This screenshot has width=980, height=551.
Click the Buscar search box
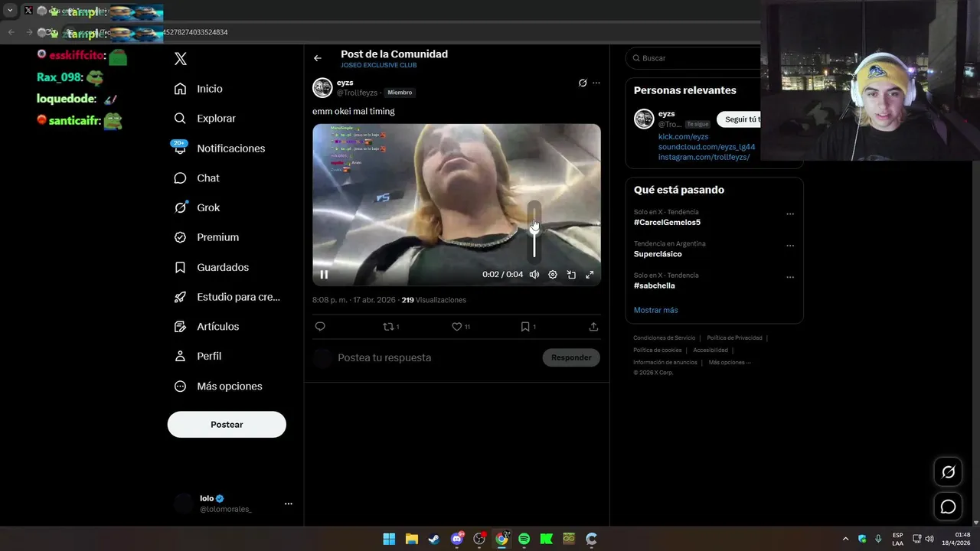[x=693, y=58]
